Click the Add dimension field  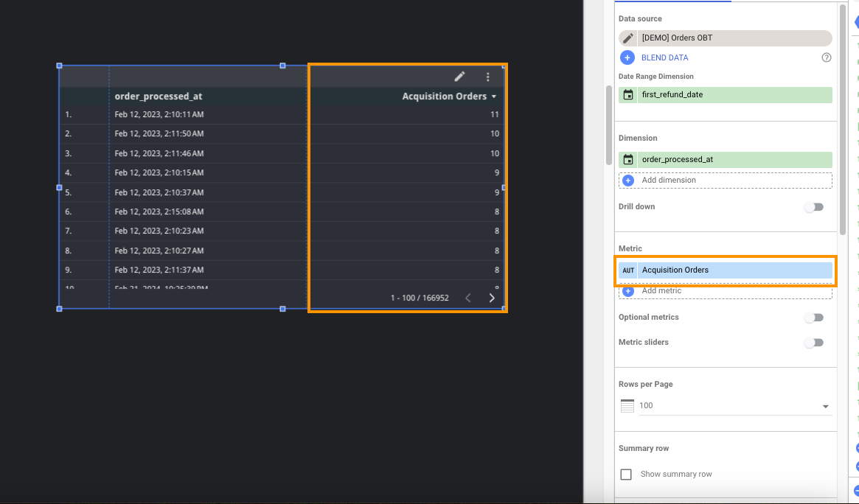point(726,181)
